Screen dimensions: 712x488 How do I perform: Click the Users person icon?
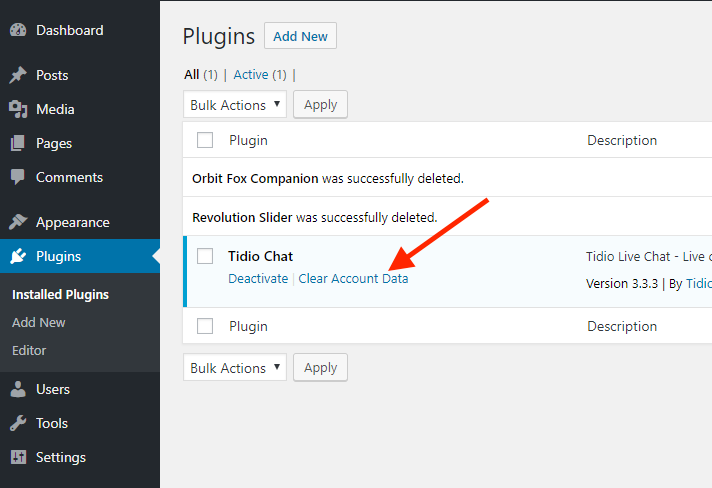click(18, 389)
